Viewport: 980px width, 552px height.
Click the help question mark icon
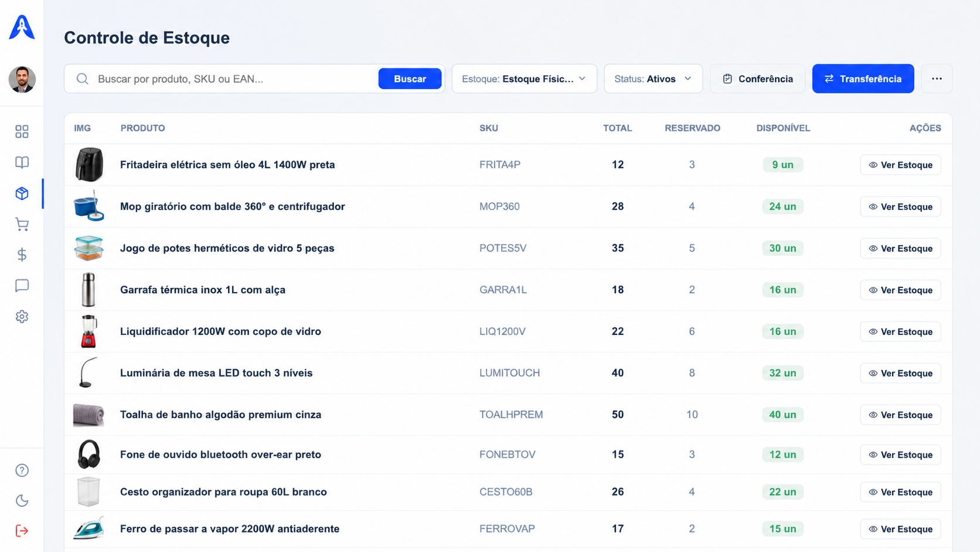(x=22, y=470)
